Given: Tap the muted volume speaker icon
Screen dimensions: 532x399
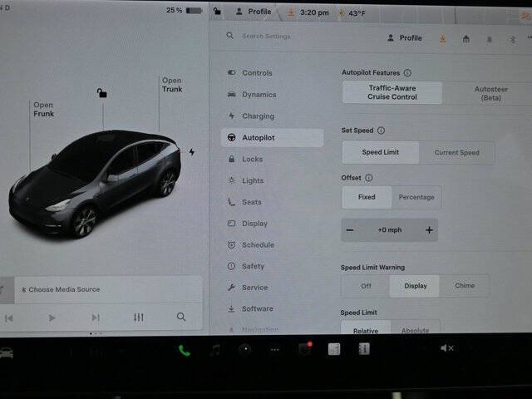Looking at the screenshot, I should tap(446, 348).
